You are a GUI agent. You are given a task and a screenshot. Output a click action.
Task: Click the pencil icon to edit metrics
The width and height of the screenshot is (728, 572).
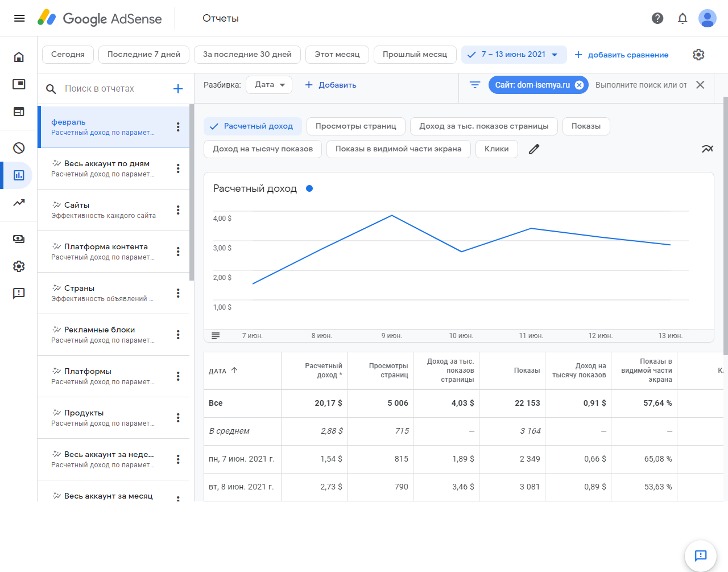pyautogui.click(x=533, y=149)
